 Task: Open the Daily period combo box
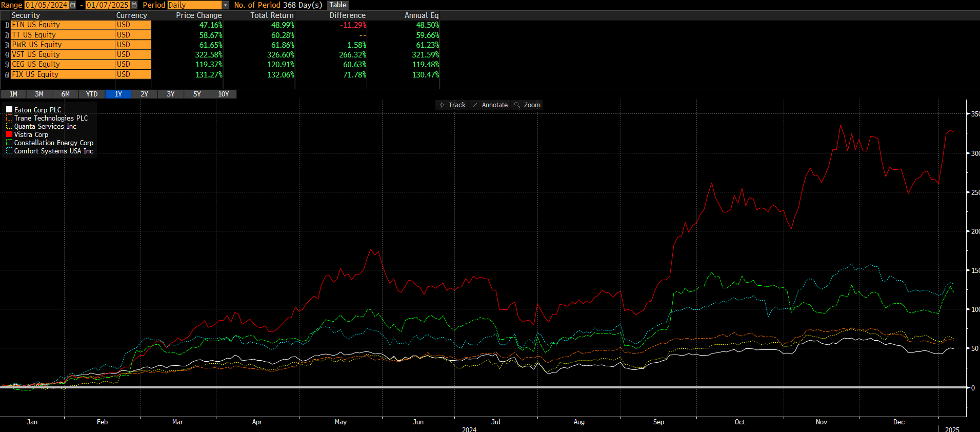click(x=194, y=5)
